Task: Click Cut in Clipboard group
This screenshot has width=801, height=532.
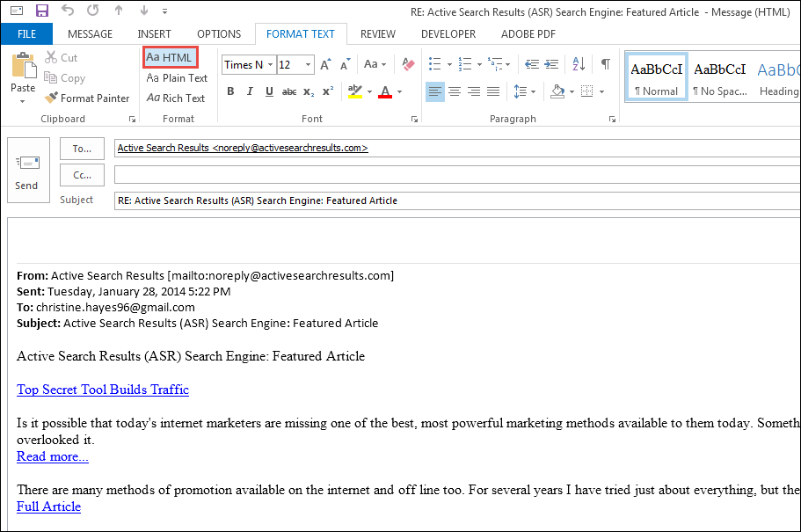Action: [x=62, y=58]
